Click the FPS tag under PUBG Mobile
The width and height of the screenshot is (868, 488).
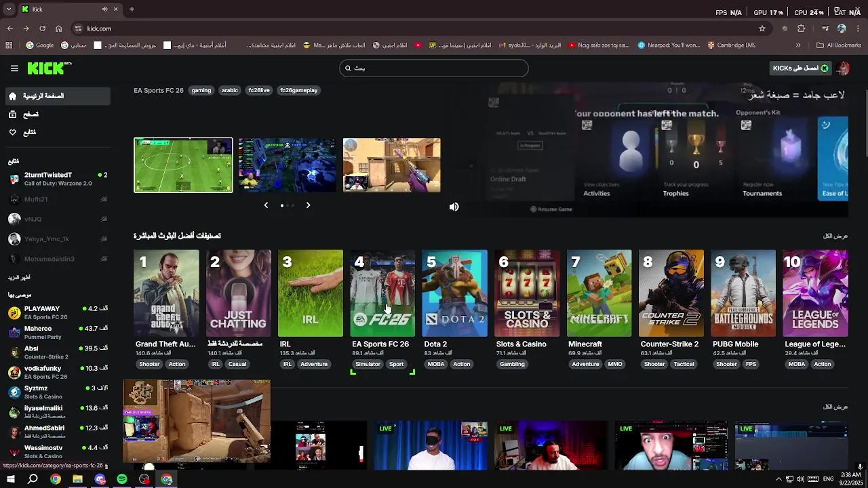pos(751,364)
